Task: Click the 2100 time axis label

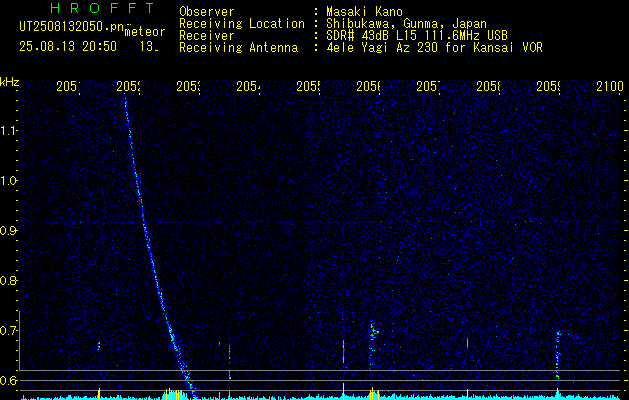Action: (610, 86)
